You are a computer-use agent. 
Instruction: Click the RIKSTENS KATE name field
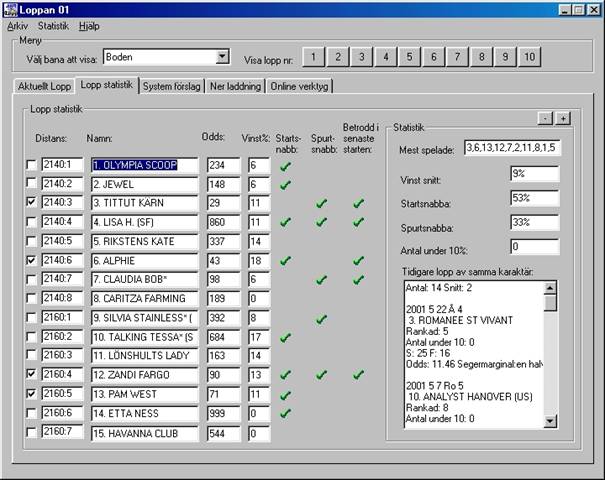tap(145, 242)
